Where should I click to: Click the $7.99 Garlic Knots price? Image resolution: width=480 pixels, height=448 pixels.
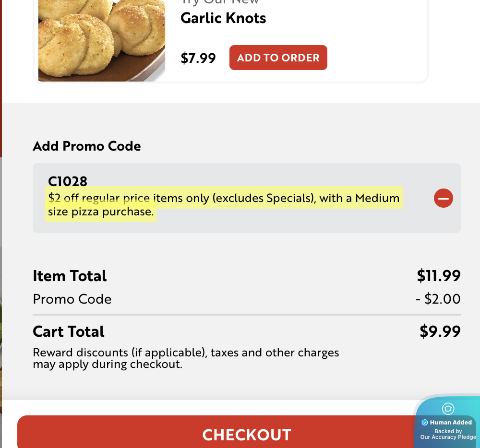(198, 58)
